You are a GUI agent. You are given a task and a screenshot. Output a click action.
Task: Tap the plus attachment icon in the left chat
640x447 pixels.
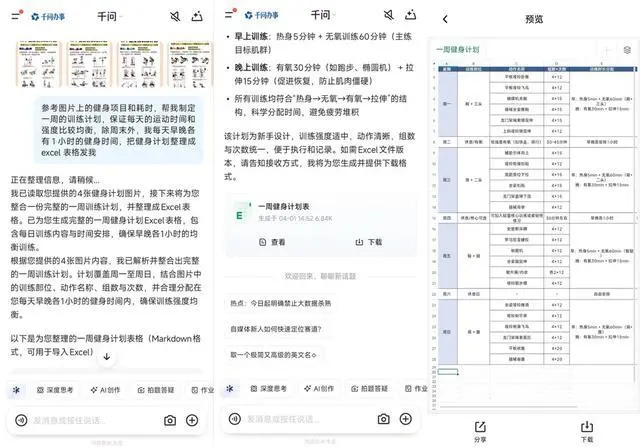pyautogui.click(x=192, y=420)
